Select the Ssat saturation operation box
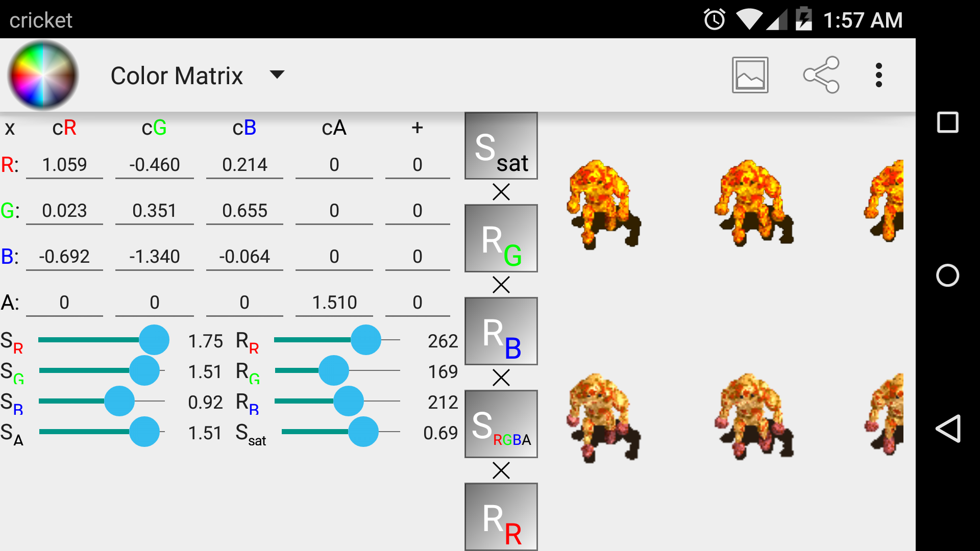The image size is (980, 551). 501,146
